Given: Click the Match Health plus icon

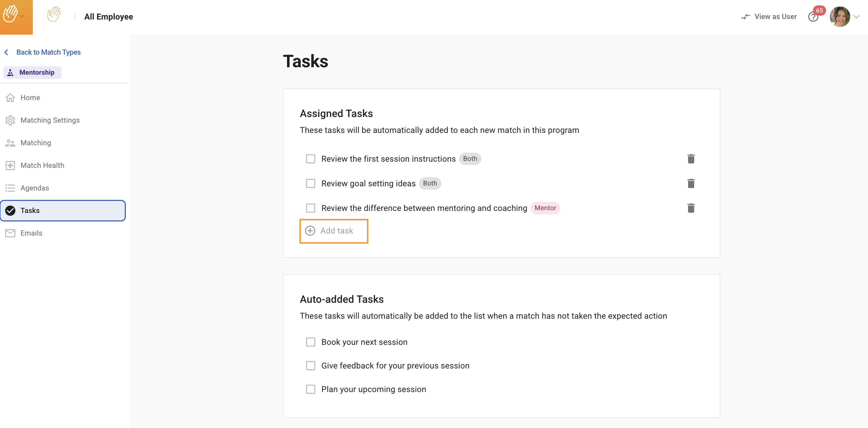Looking at the screenshot, I should click(10, 165).
